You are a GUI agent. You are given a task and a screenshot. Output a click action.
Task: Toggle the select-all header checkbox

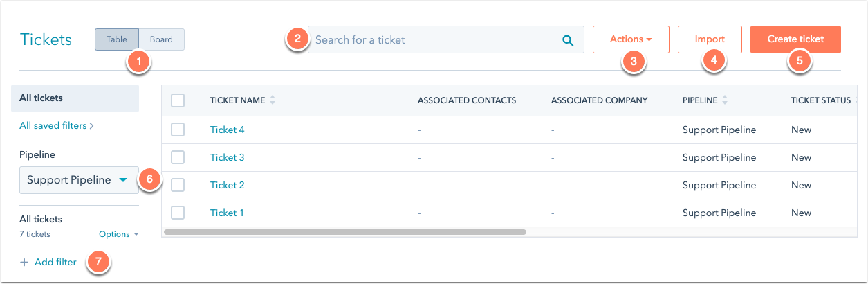pyautogui.click(x=178, y=100)
